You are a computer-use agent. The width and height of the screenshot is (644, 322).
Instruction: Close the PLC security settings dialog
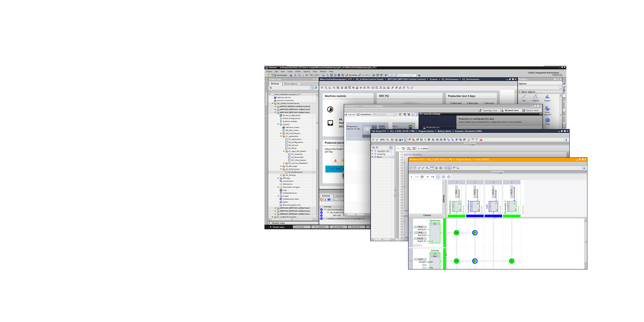(x=541, y=114)
